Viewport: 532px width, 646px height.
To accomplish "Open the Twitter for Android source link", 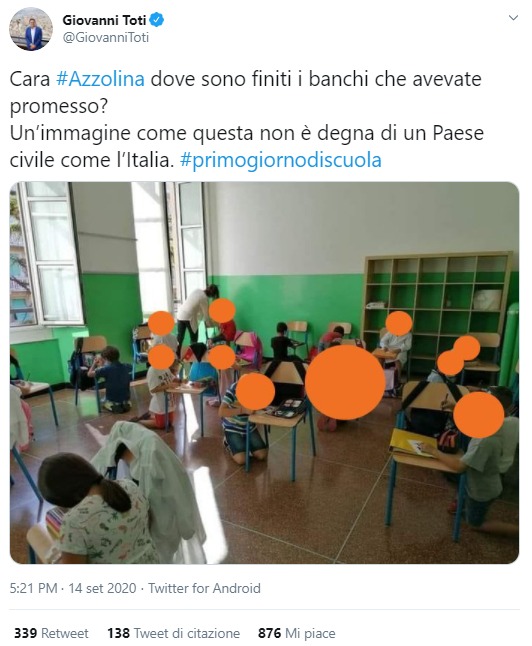I will click(204, 588).
